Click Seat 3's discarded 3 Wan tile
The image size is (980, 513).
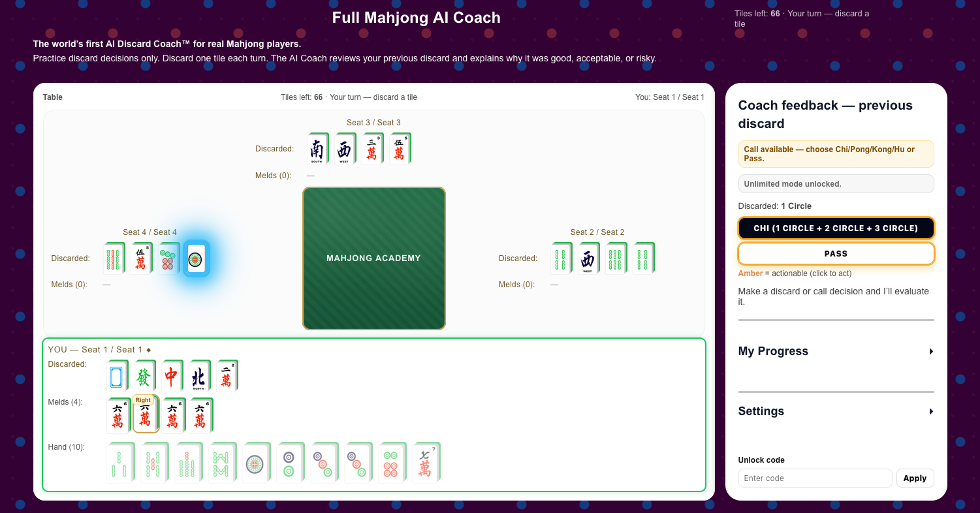coord(373,149)
